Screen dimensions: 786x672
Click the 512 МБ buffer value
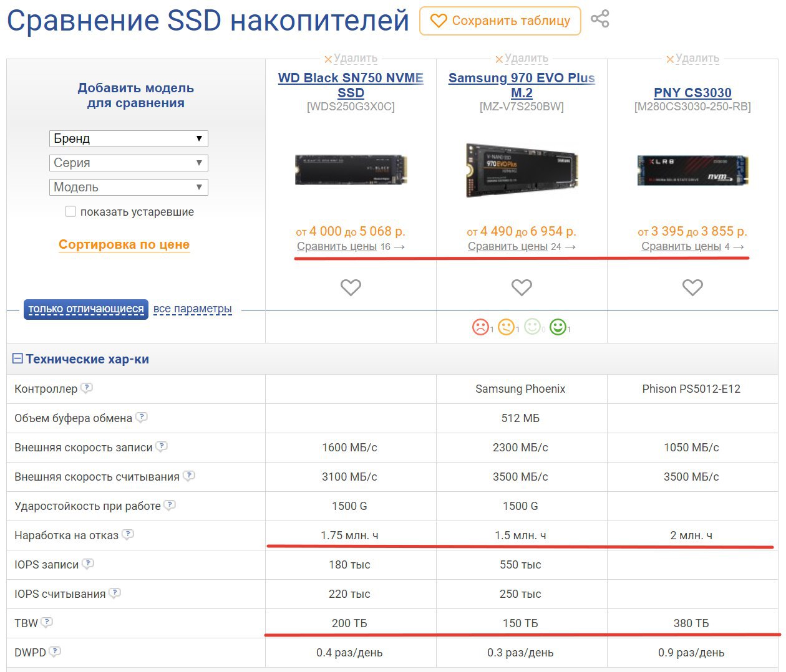[x=520, y=418]
